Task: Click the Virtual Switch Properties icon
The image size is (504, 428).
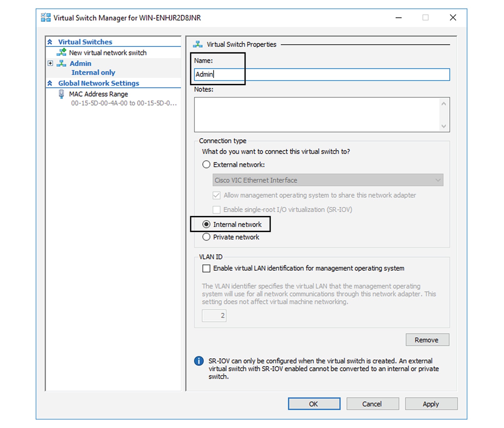Action: pyautogui.click(x=198, y=44)
